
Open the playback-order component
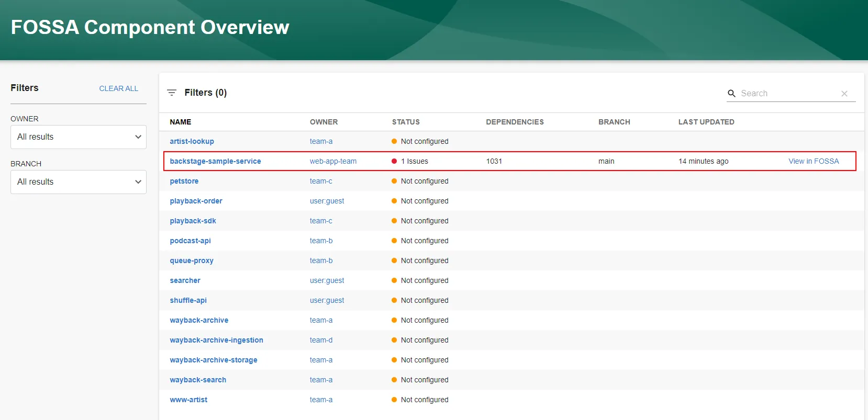(x=196, y=201)
